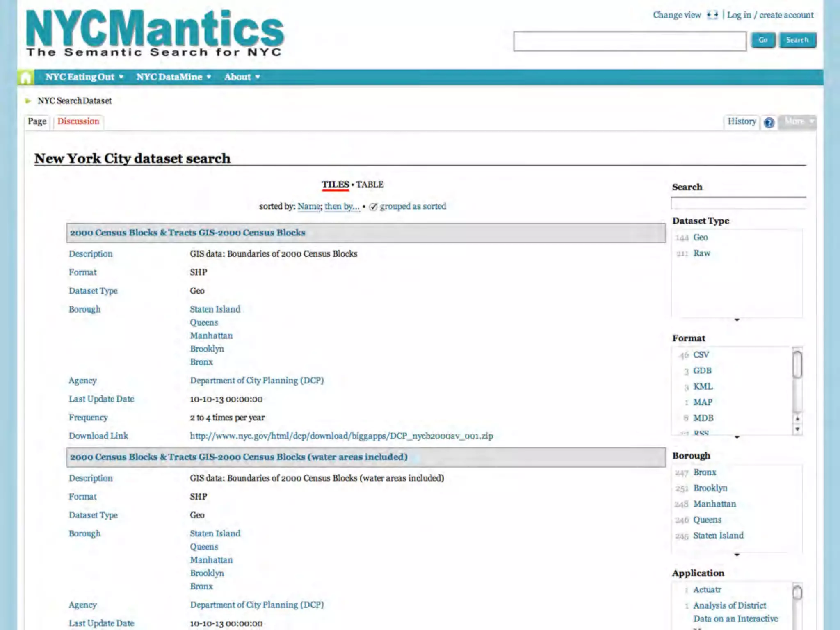Toggle the grouped as sorted checkbox
The image size is (840, 630).
pyautogui.click(x=373, y=207)
